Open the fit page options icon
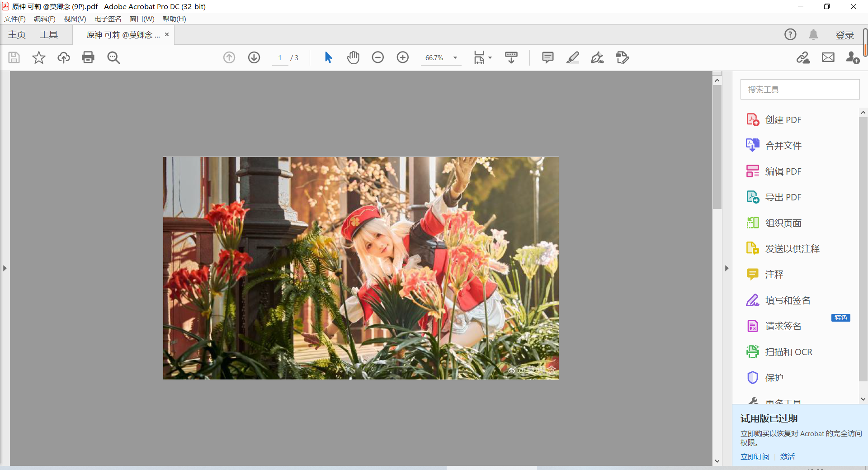The height and width of the screenshot is (470, 868). [482, 57]
